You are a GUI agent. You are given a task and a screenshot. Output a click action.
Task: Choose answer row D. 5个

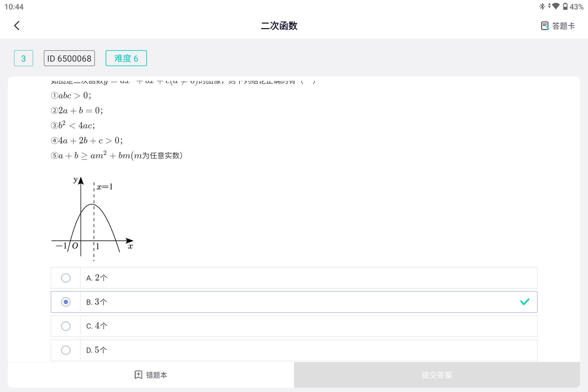pos(294,350)
